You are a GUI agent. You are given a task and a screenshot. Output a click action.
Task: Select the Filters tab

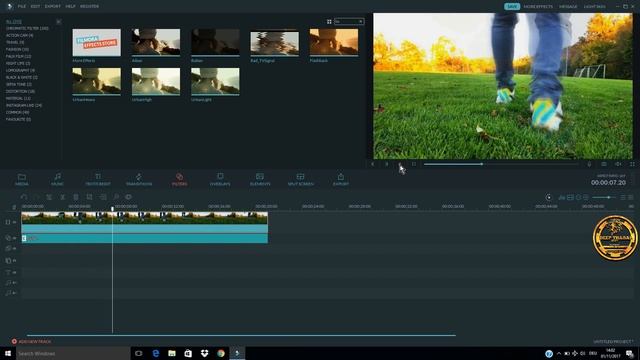[x=179, y=179]
